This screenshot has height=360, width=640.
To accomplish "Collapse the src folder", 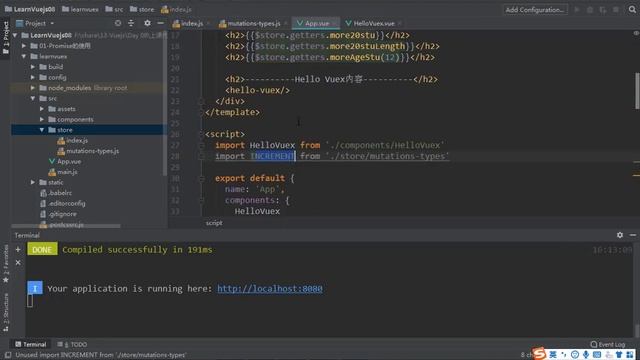I will tap(33, 98).
